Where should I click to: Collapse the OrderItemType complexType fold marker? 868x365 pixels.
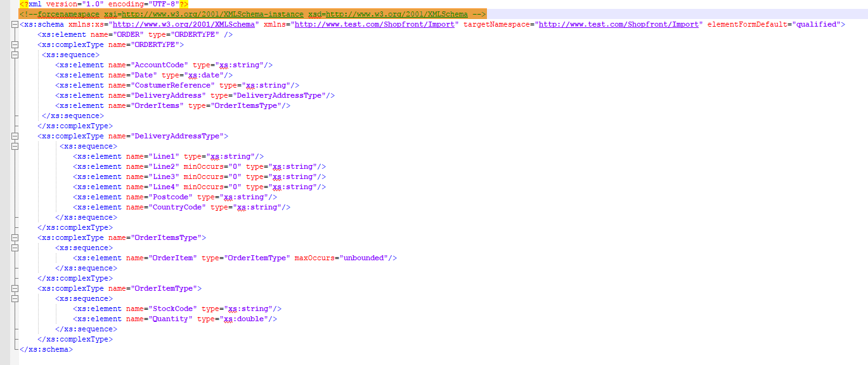15,289
